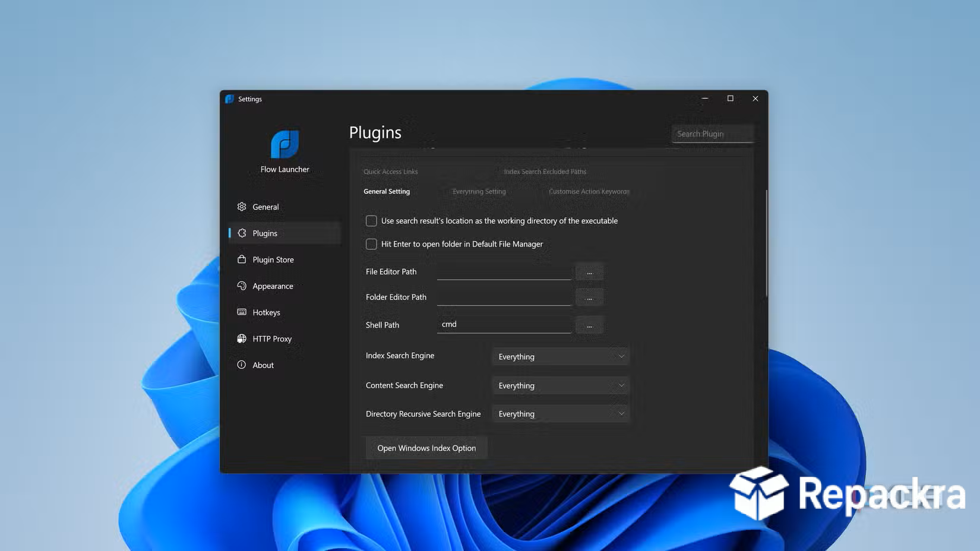Select Plugins in the sidebar
Viewport: 980px width, 551px height.
[285, 233]
